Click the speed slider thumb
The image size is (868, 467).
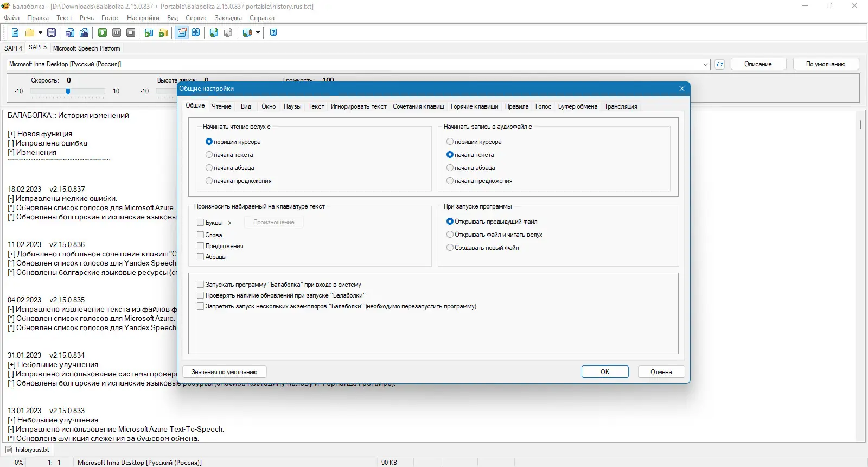coord(68,91)
